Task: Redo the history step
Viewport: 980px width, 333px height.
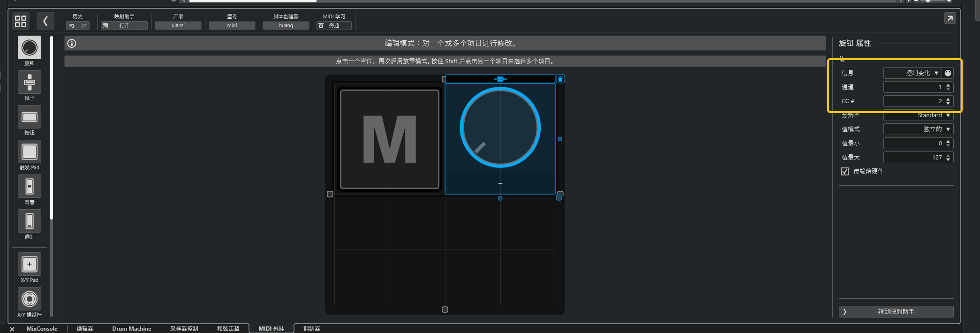Action: (x=84, y=26)
